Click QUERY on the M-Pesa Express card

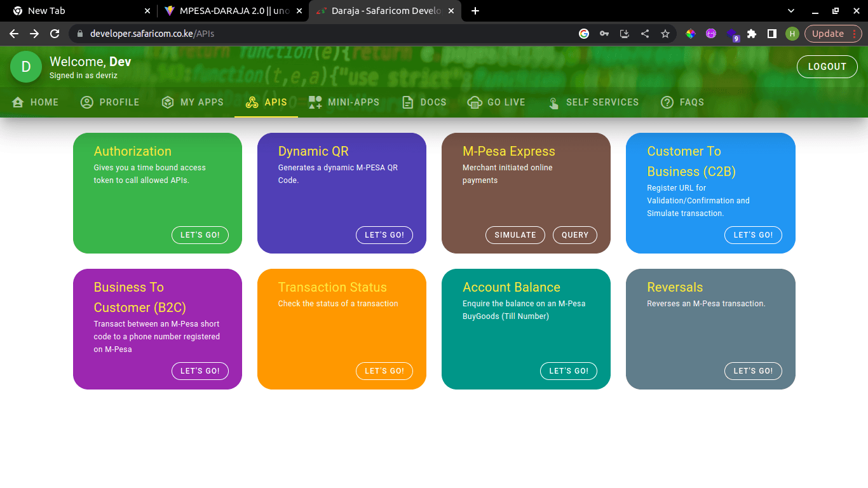coord(575,235)
